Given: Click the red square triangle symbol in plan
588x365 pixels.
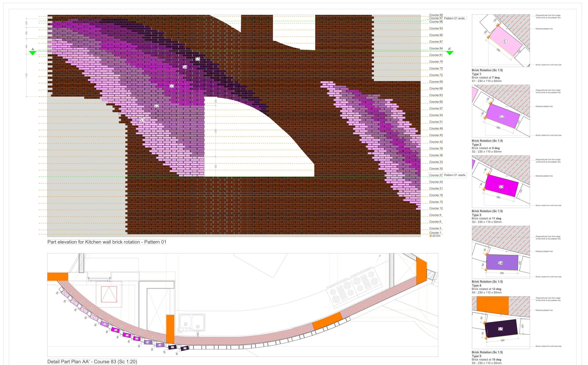Looking at the screenshot, I should coord(109,294).
